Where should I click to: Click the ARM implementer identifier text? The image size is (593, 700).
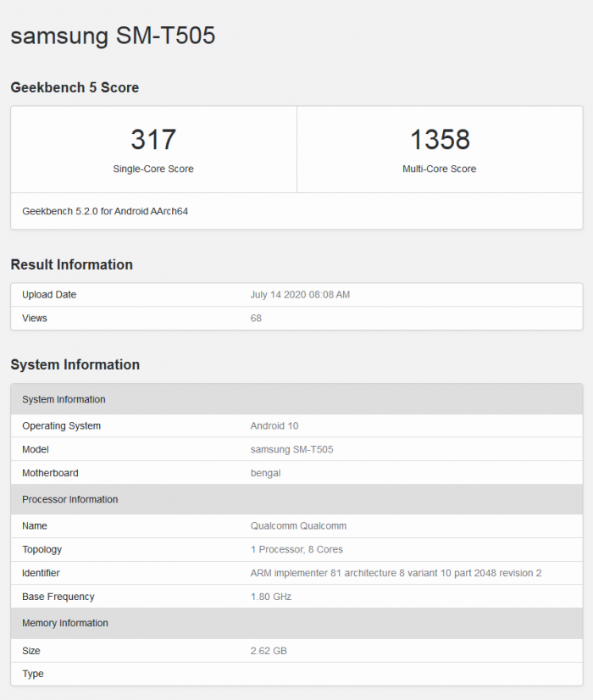[x=396, y=573]
